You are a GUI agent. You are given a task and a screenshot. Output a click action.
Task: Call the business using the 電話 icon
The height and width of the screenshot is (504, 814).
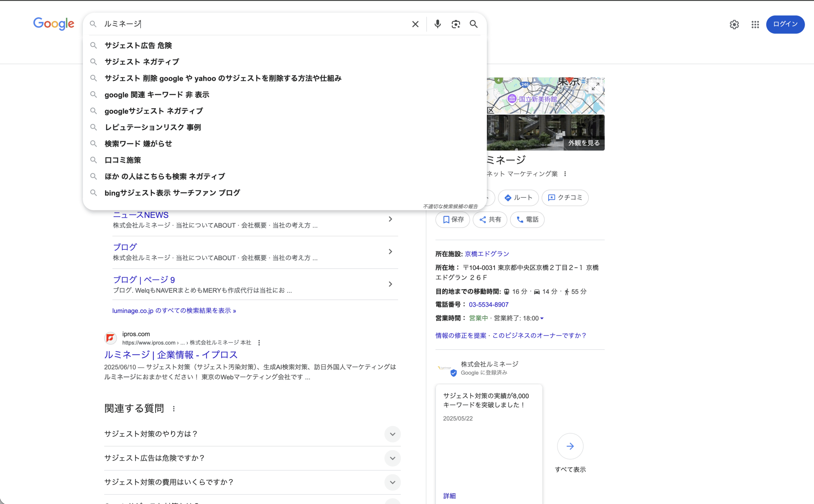coord(527,219)
